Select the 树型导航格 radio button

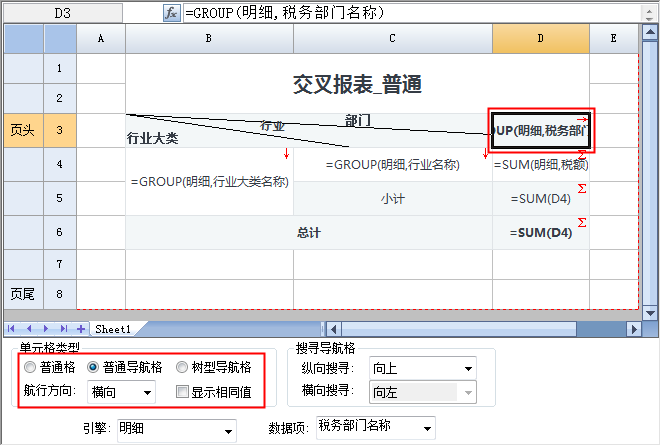point(181,367)
